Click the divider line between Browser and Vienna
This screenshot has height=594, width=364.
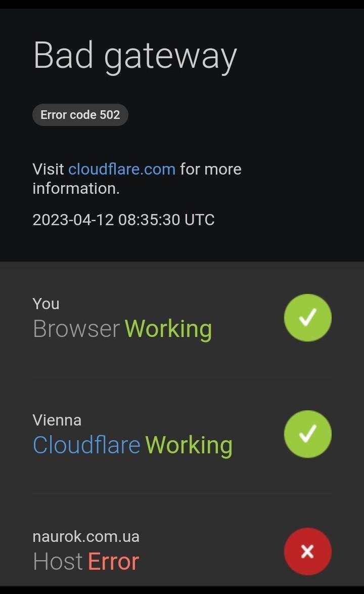pyautogui.click(x=182, y=377)
